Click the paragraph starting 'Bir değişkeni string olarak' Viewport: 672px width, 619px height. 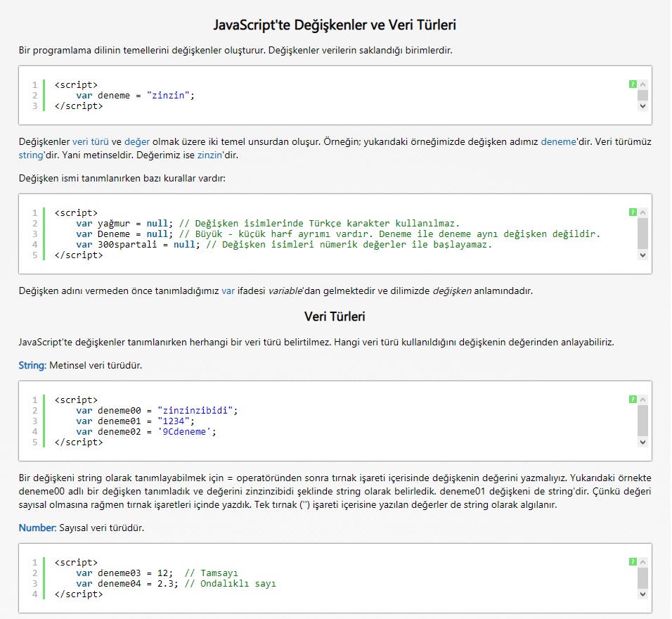point(335,491)
